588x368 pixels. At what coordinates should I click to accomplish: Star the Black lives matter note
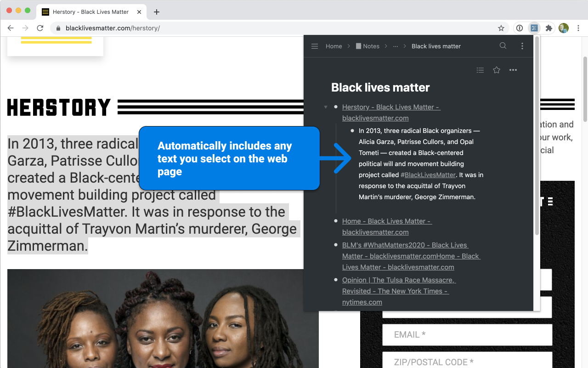click(497, 70)
